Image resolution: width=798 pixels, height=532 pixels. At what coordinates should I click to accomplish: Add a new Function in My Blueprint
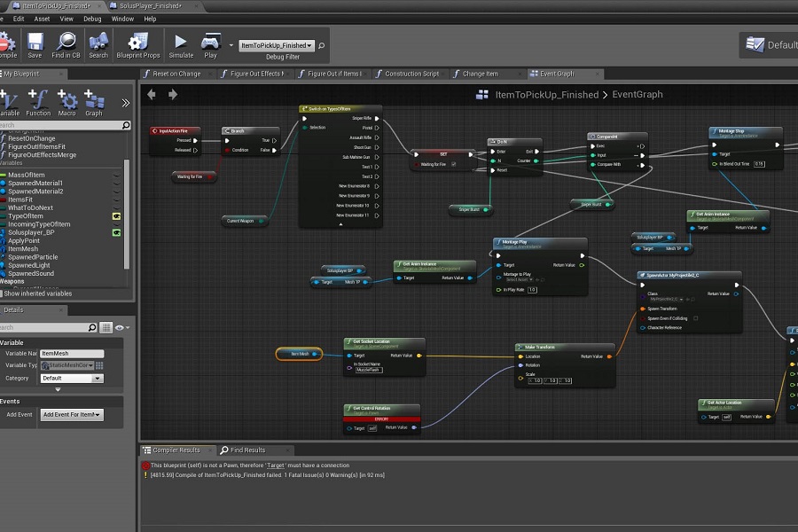coord(38,102)
